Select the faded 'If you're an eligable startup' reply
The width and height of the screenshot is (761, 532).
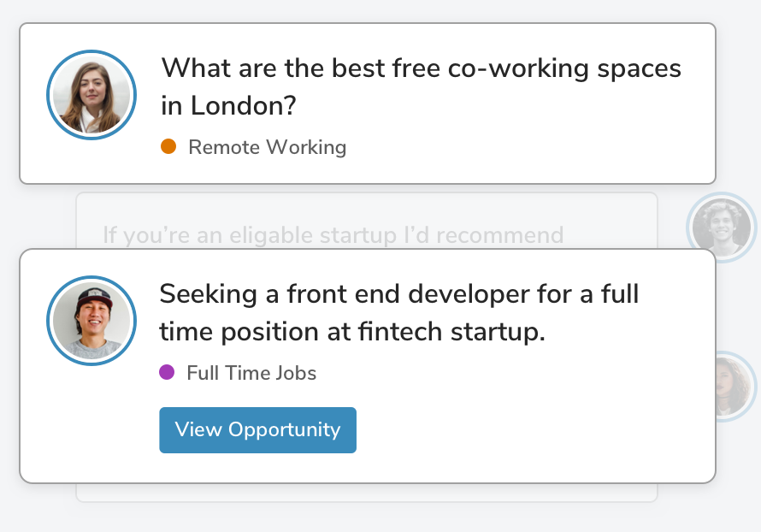333,235
